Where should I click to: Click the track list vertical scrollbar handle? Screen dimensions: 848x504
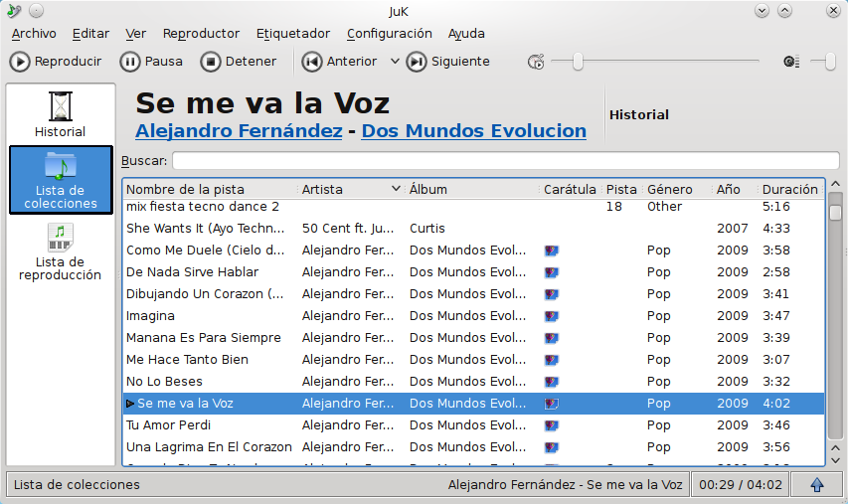coord(835,213)
